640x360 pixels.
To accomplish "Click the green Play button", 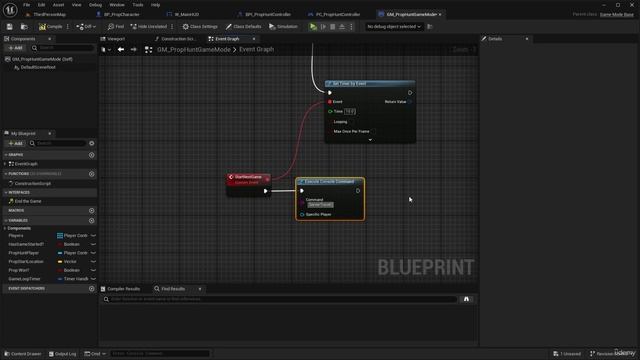I will (313, 27).
